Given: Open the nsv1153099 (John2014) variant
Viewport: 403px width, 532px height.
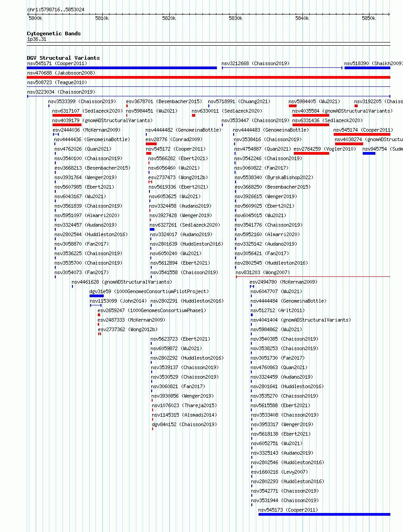Looking at the screenshot, I should (x=118, y=301).
